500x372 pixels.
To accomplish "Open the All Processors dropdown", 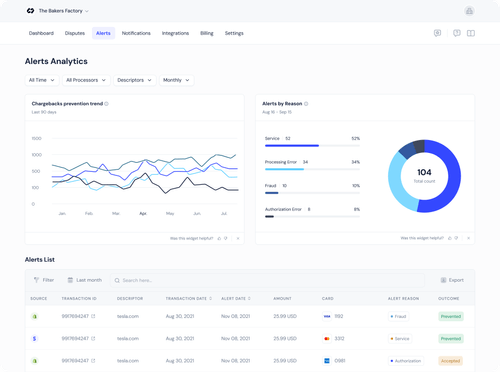I will point(86,80).
